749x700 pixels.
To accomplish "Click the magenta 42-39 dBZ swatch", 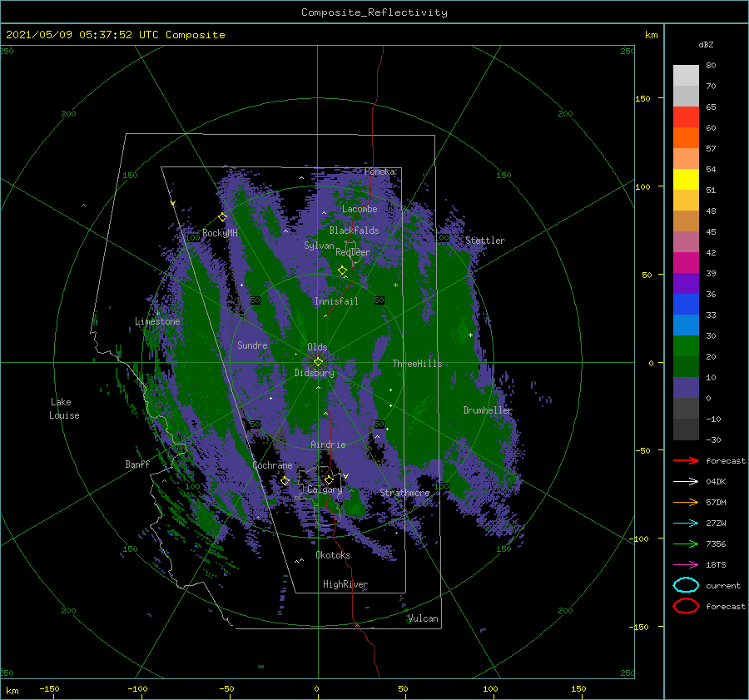I will [x=686, y=263].
